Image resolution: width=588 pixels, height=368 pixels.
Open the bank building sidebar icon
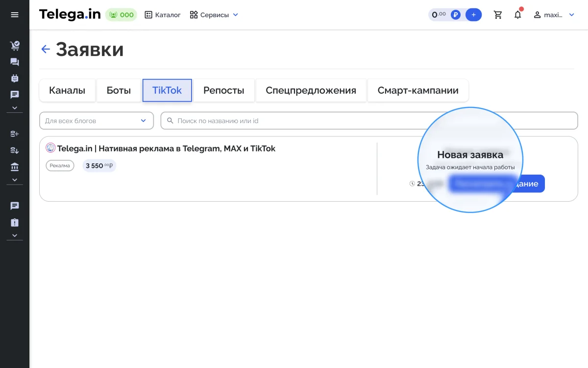click(x=15, y=167)
